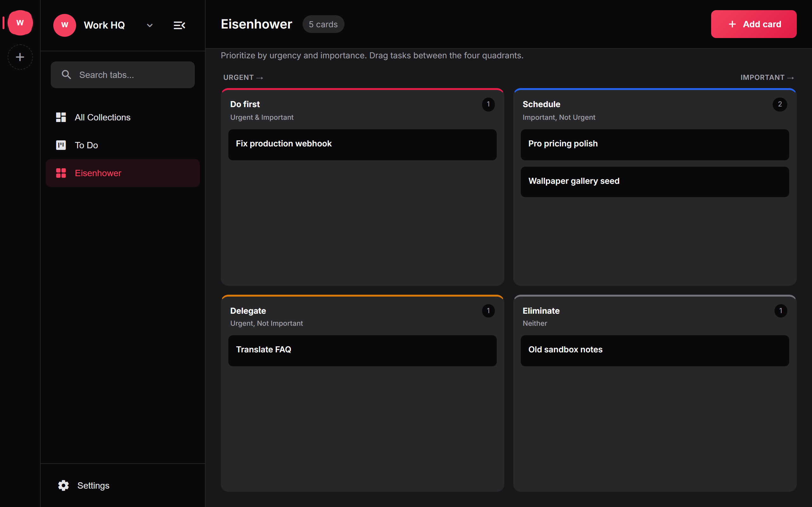812x507 pixels.
Task: Open the Translate FAQ card
Action: coord(362,351)
